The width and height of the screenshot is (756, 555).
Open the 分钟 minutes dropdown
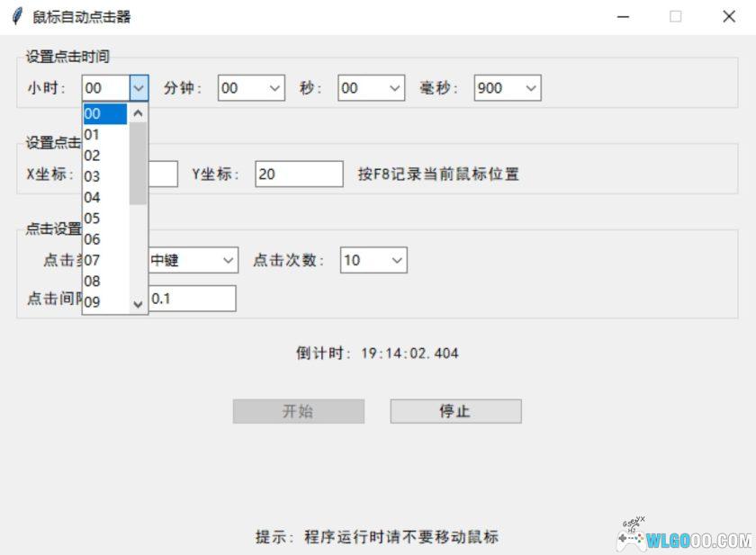274,87
